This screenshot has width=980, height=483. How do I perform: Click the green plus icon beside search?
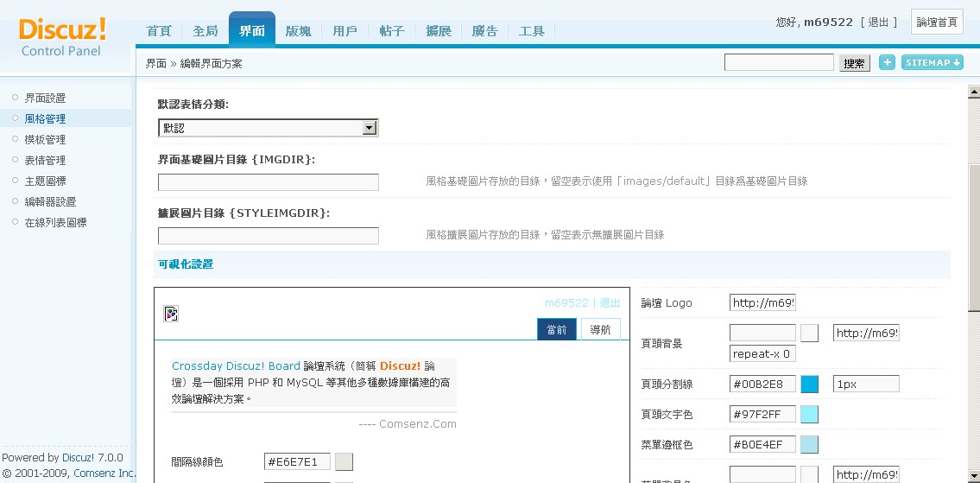(887, 62)
